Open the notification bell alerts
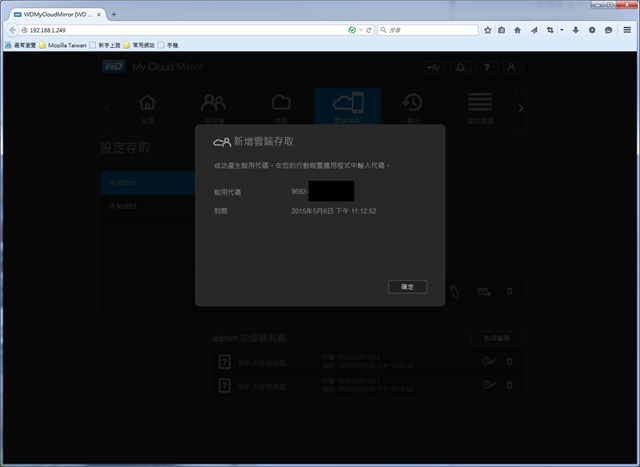 [460, 67]
